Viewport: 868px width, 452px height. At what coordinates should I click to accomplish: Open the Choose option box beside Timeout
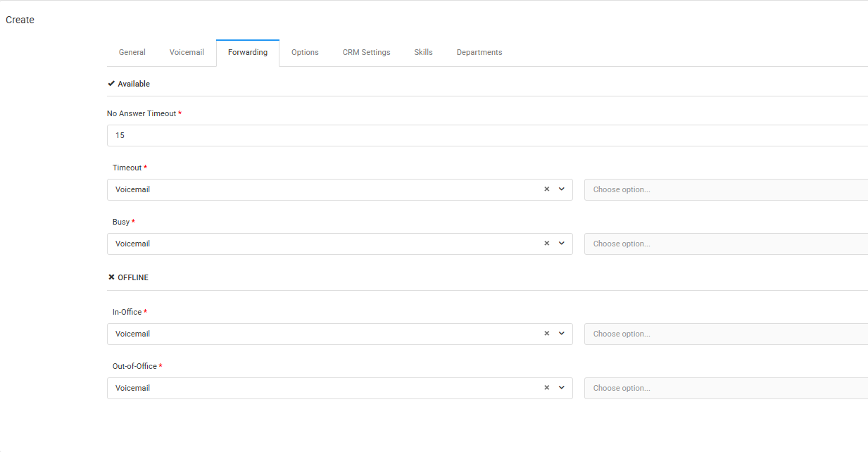pos(726,189)
